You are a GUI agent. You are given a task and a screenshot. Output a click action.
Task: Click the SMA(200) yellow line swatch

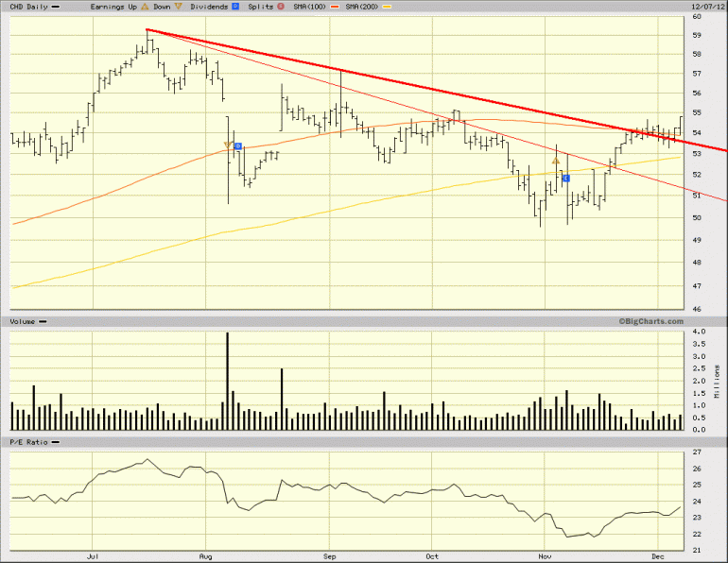tap(387, 7)
